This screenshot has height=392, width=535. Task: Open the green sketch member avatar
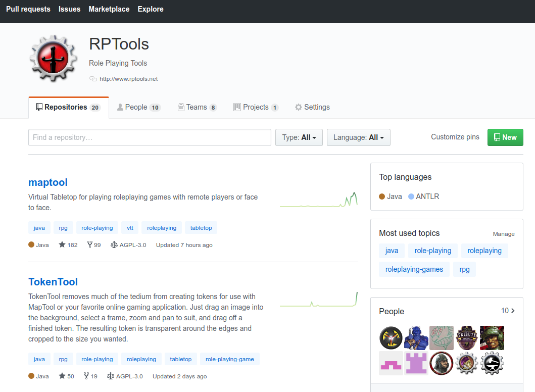click(442, 338)
